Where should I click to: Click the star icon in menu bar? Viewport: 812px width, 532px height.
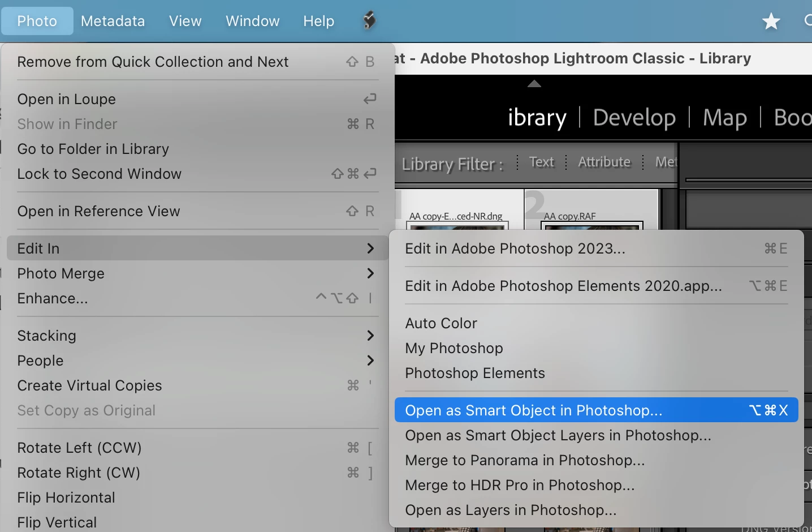771,22
